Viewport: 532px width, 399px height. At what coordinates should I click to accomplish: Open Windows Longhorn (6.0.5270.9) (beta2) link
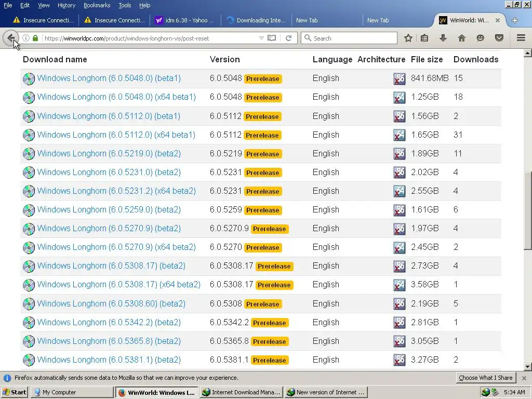tap(109, 229)
